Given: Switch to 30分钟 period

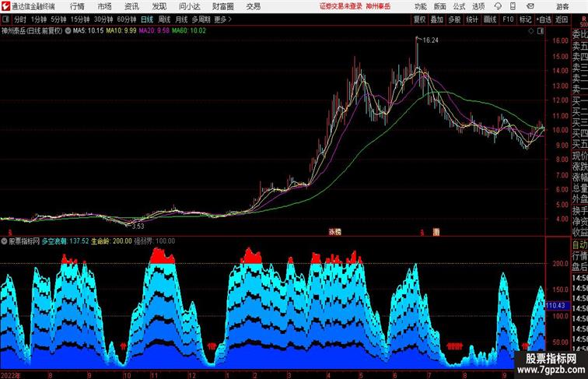Looking at the screenshot, I should [x=103, y=19].
